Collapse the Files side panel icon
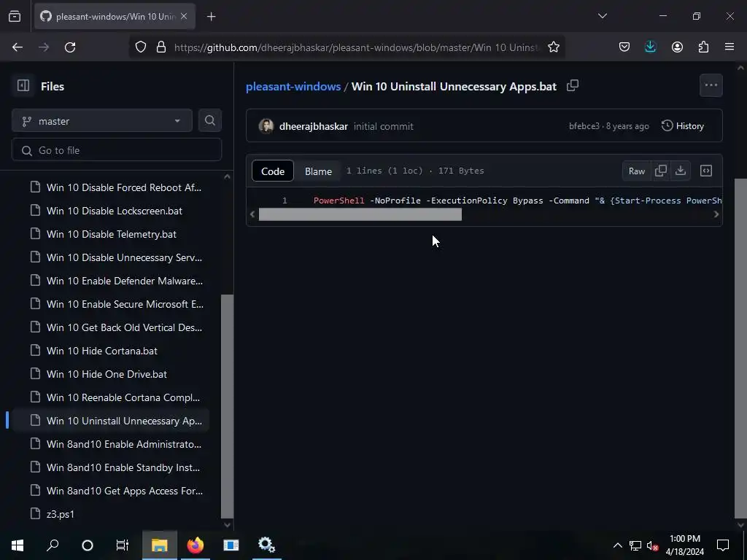 tap(23, 86)
